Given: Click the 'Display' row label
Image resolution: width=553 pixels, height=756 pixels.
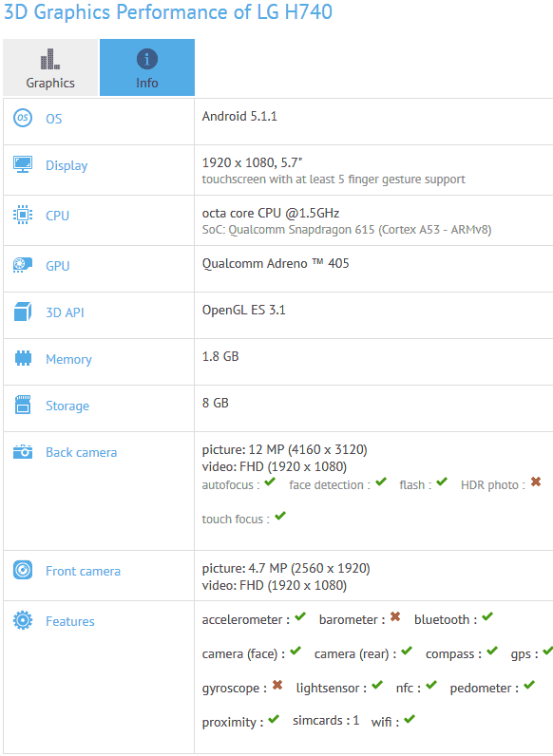Looking at the screenshot, I should (x=67, y=165).
